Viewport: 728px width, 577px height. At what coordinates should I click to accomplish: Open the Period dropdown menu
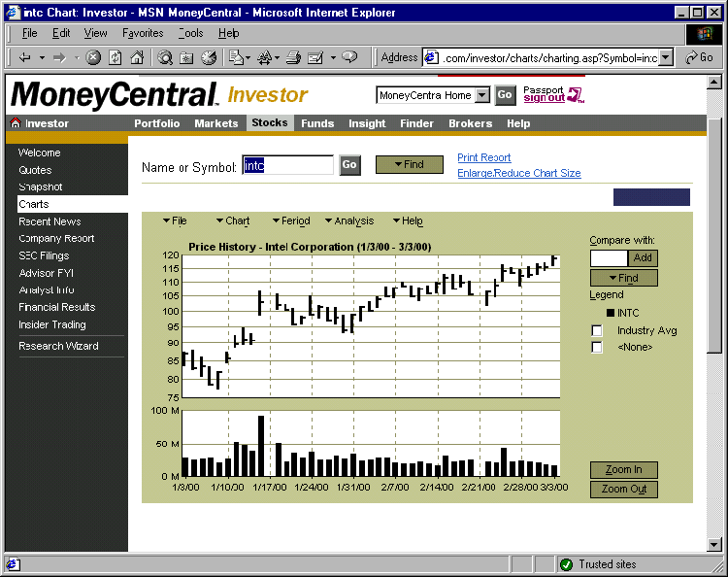(291, 221)
